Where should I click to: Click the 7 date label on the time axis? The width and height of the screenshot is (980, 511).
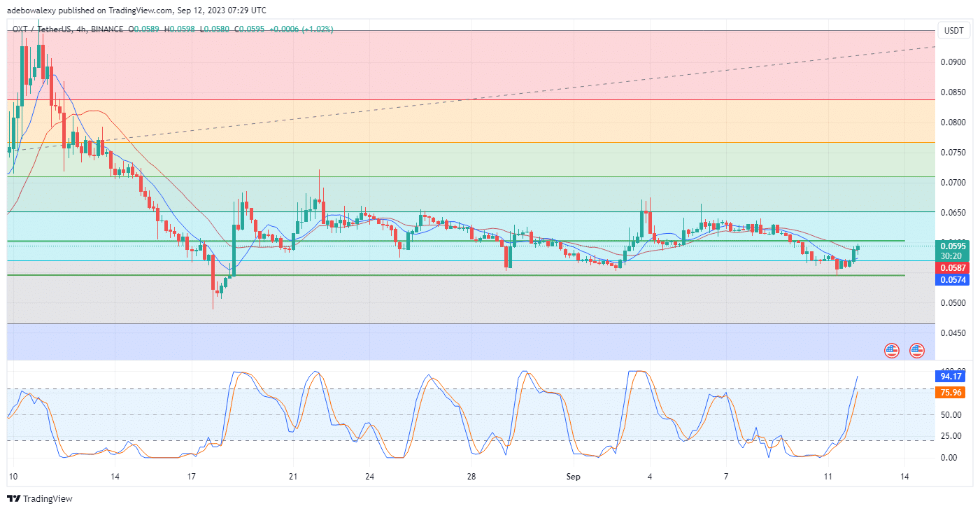[x=726, y=477]
